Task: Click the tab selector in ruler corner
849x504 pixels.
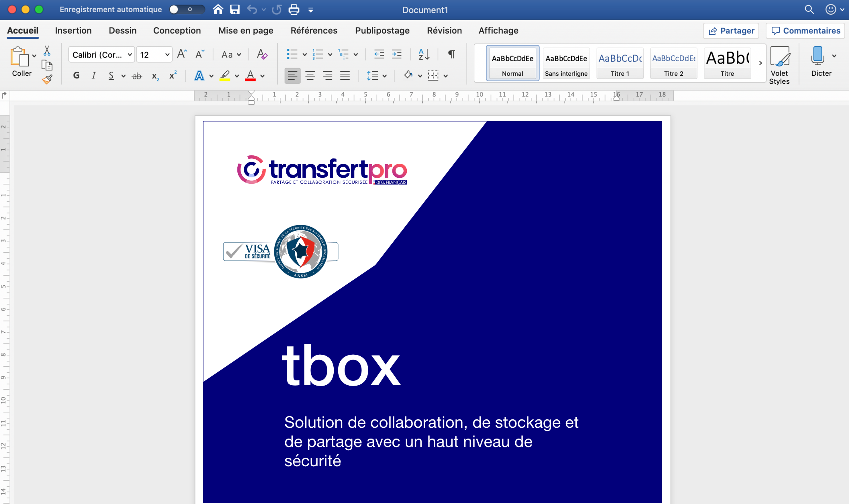Action: [x=4, y=95]
